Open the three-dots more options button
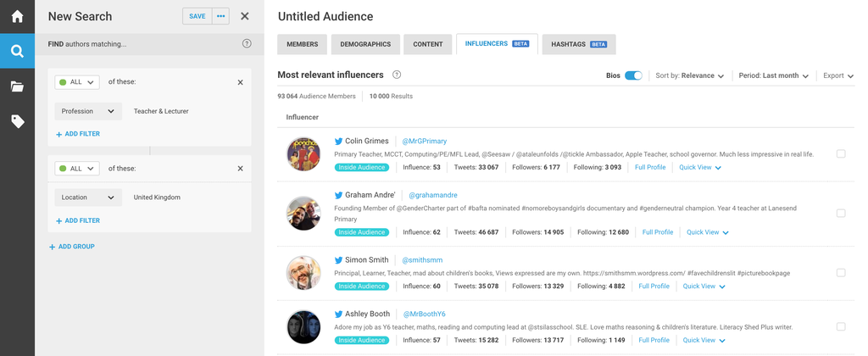The width and height of the screenshot is (868, 356). 220,16
